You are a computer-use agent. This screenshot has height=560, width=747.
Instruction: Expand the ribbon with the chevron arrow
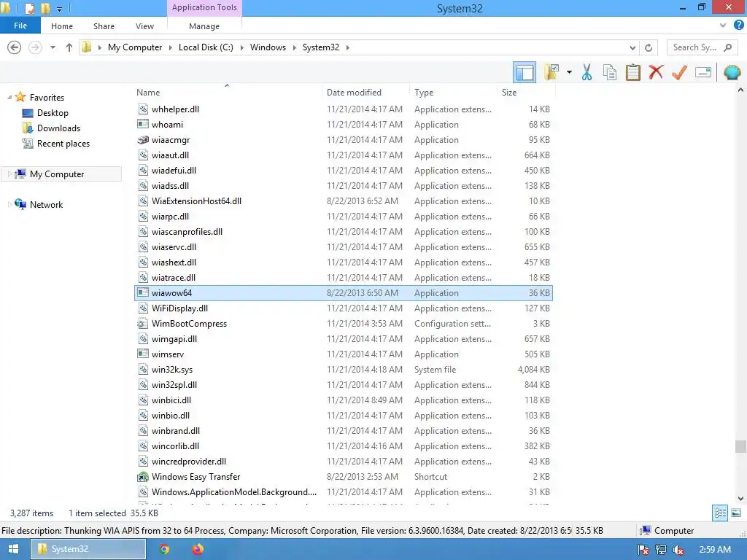pos(723,26)
